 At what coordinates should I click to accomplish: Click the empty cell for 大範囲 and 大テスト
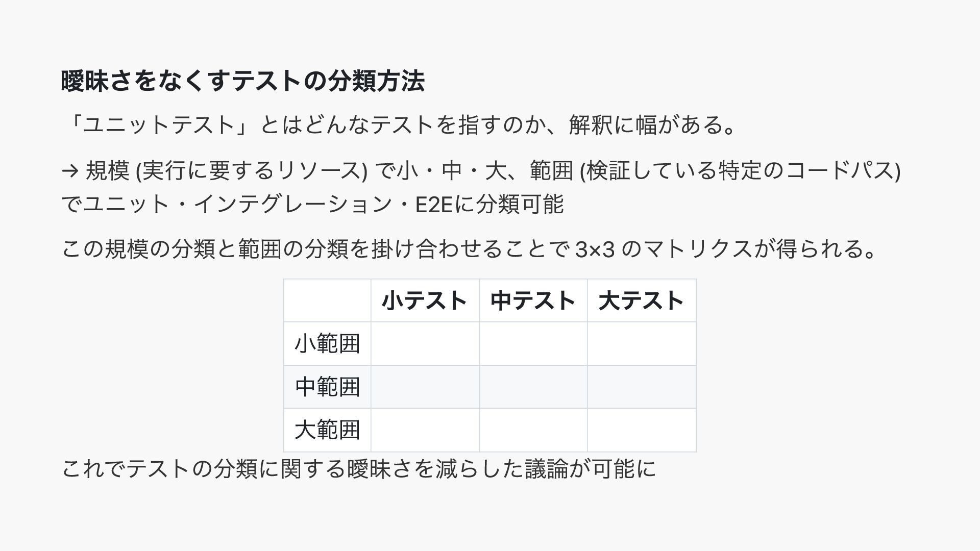click(642, 430)
